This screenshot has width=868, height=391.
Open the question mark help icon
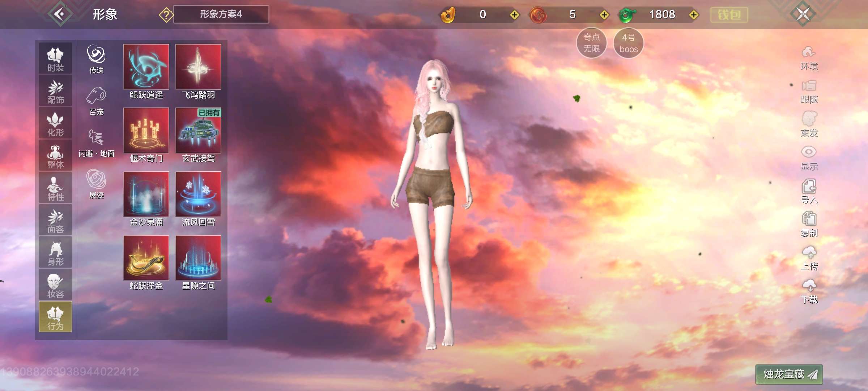tap(166, 15)
